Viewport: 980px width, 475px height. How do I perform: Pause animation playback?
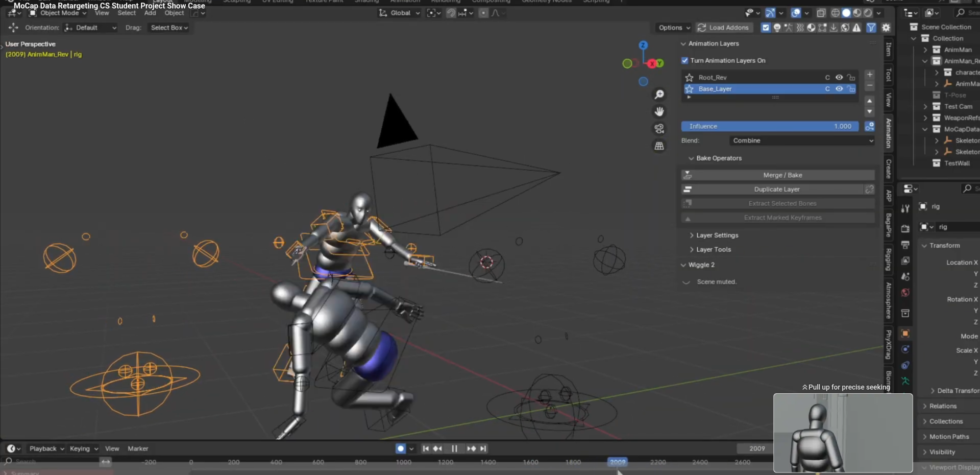pyautogui.click(x=454, y=448)
